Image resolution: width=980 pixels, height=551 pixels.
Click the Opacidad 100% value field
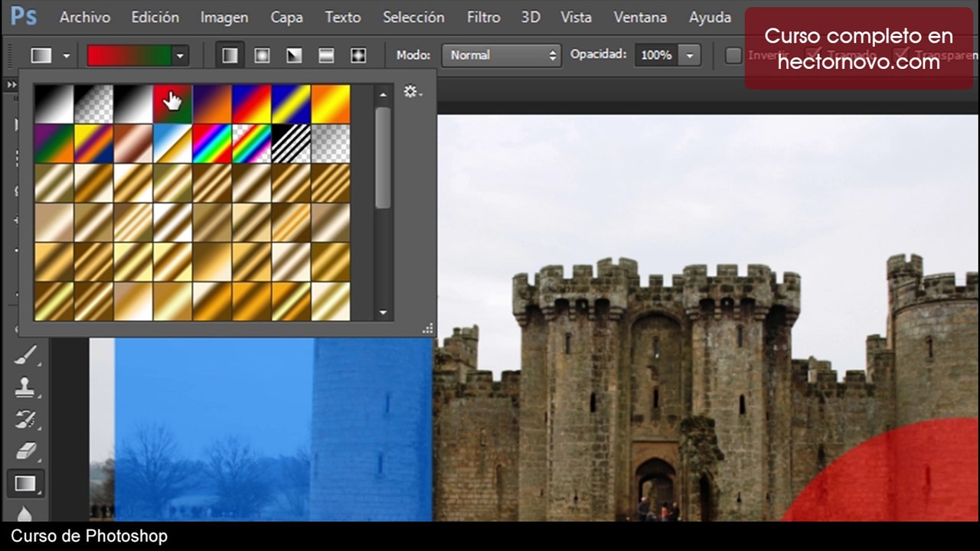point(656,55)
